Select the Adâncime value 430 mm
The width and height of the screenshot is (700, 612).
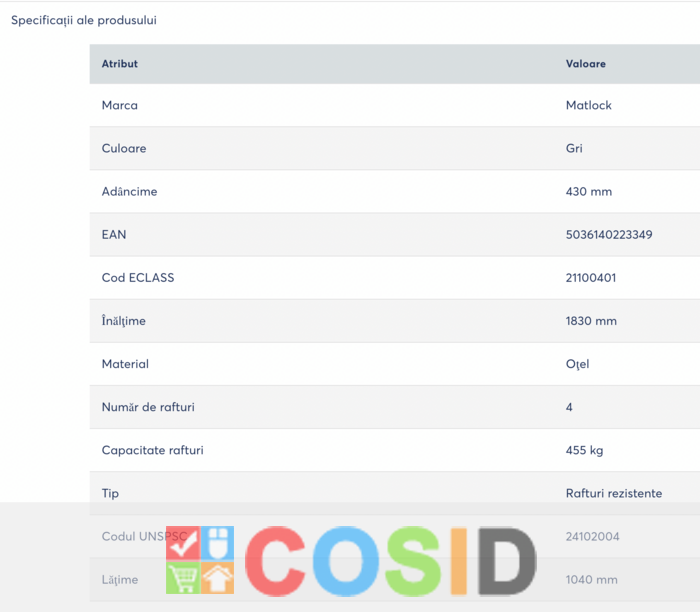tap(589, 192)
